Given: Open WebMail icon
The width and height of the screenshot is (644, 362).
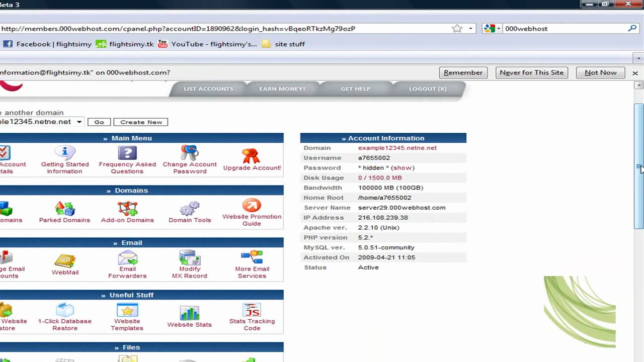Looking at the screenshot, I should click(x=65, y=260).
